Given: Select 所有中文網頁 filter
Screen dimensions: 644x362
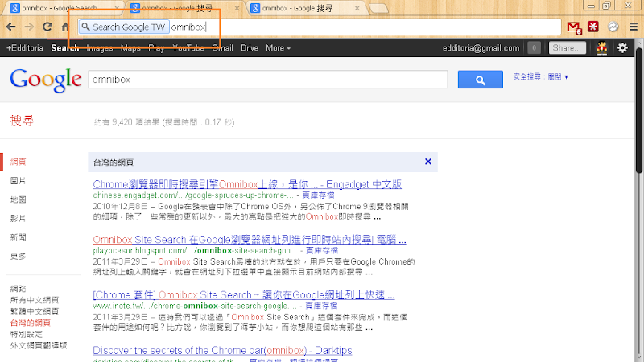Looking at the screenshot, I should click(x=35, y=300).
